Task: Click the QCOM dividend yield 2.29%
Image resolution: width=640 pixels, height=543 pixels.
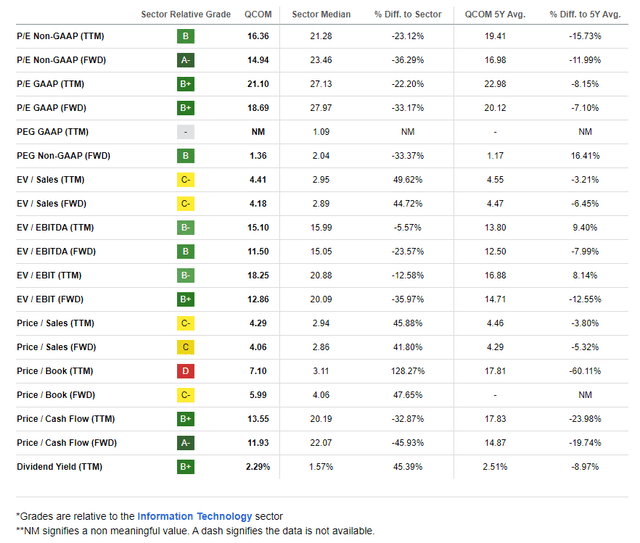Action: [258, 467]
